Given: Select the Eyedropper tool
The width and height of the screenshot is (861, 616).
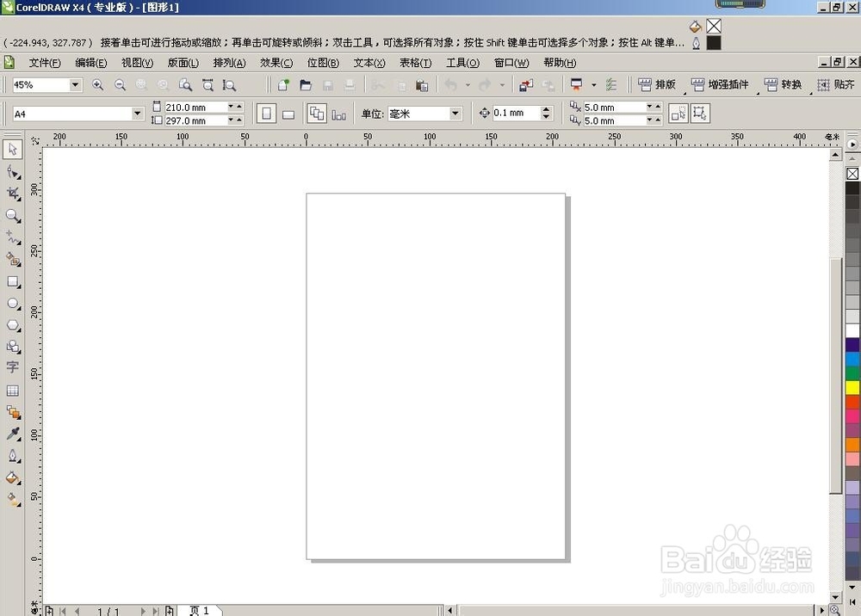Looking at the screenshot, I should [13, 434].
